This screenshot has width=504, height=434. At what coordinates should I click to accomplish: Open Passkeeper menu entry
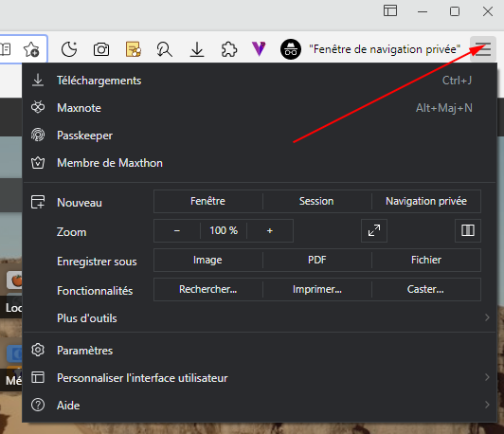260,136
